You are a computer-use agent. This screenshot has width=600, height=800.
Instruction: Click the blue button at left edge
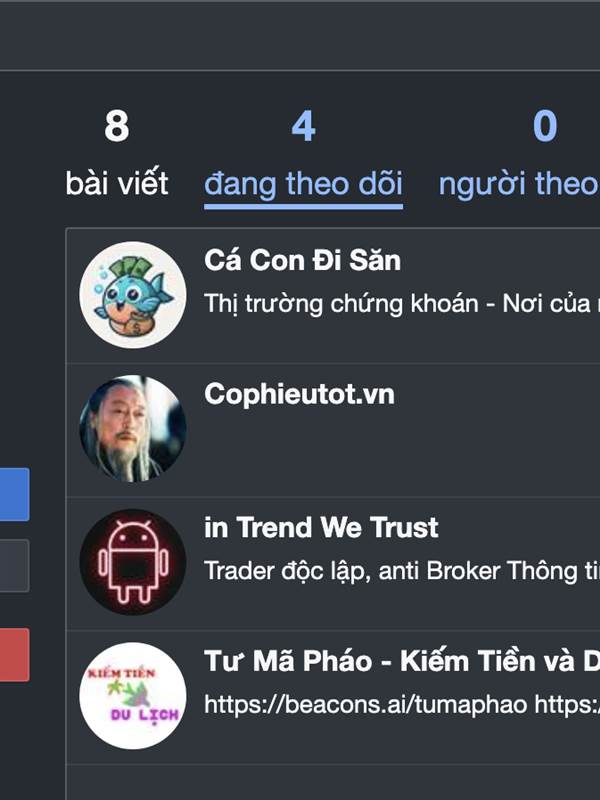pyautogui.click(x=14, y=494)
